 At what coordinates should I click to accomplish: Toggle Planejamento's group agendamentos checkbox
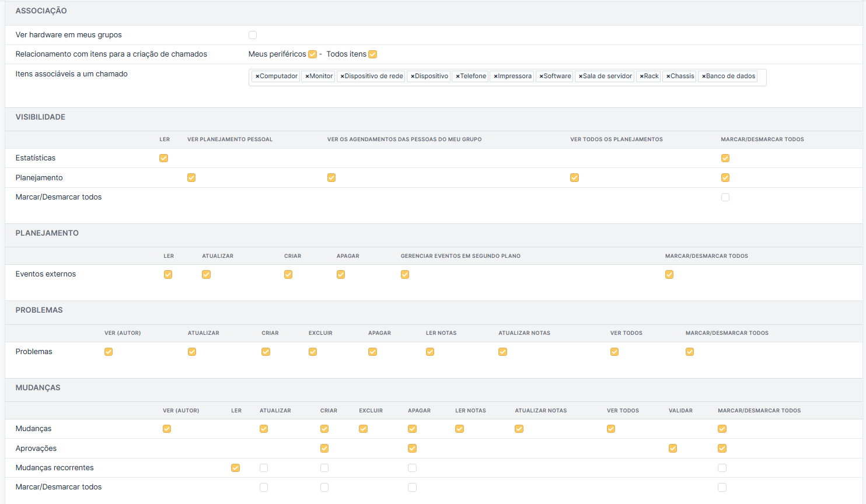pyautogui.click(x=331, y=178)
